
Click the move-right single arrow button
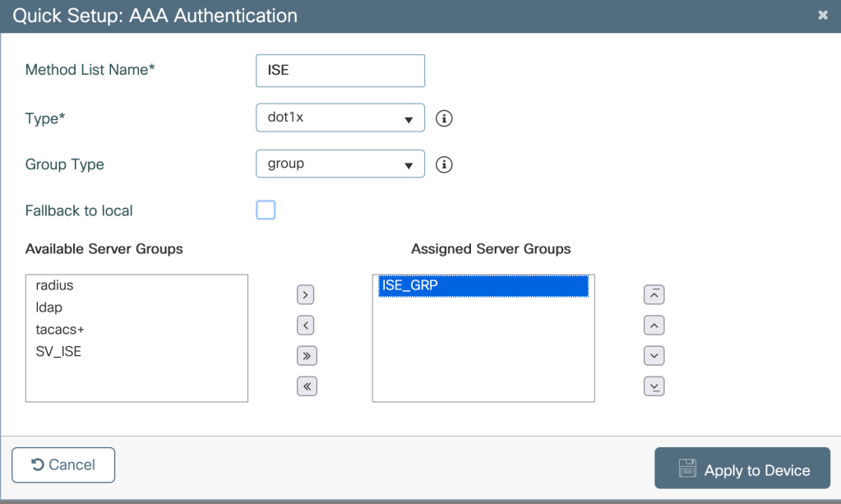pos(306,294)
